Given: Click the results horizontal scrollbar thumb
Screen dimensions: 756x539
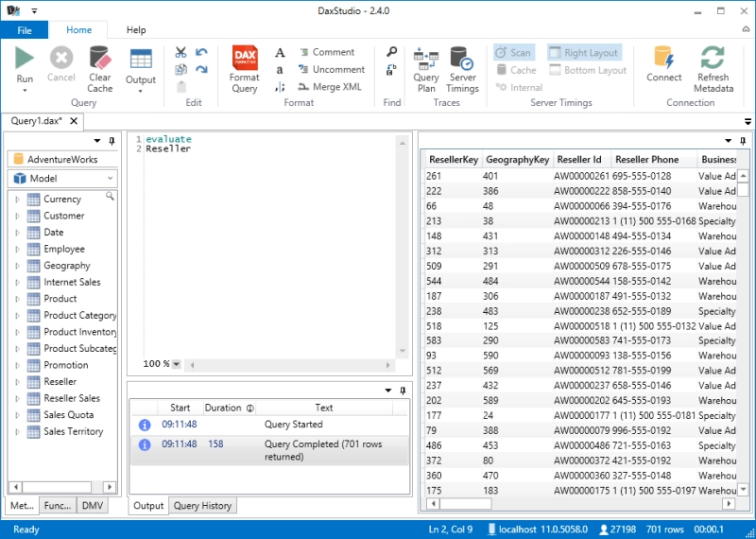Looking at the screenshot, I should (x=465, y=504).
